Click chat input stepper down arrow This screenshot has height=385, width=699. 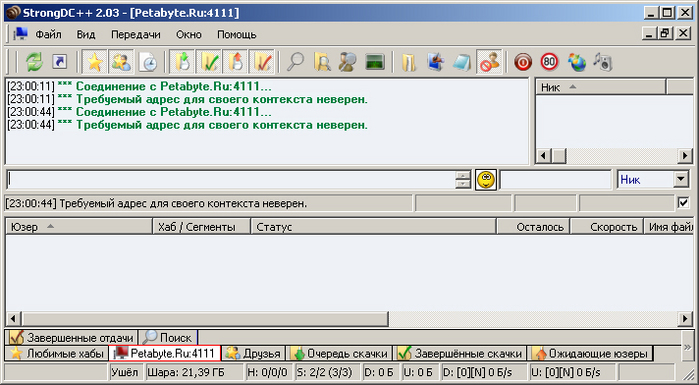click(x=463, y=184)
